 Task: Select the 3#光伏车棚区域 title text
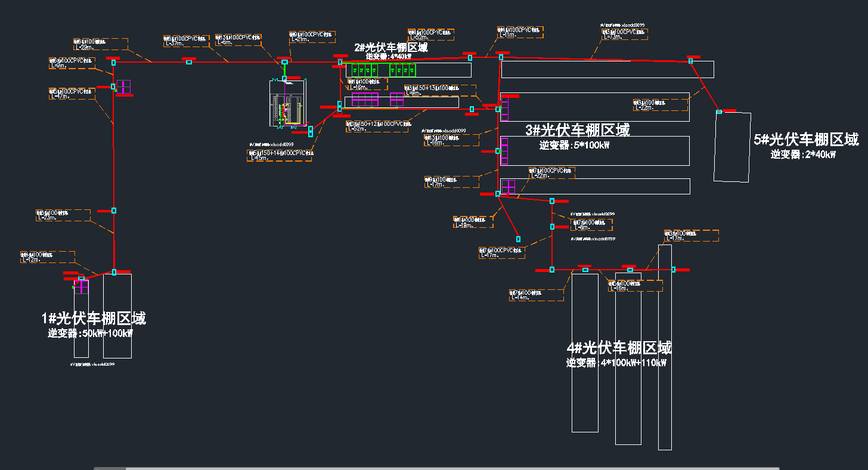577,130
